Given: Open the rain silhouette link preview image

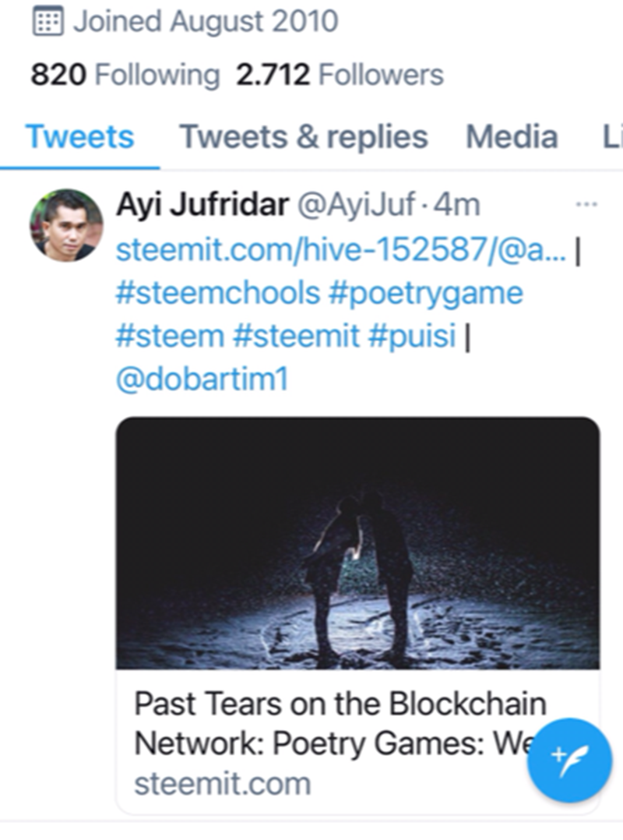Looking at the screenshot, I should 357,542.
